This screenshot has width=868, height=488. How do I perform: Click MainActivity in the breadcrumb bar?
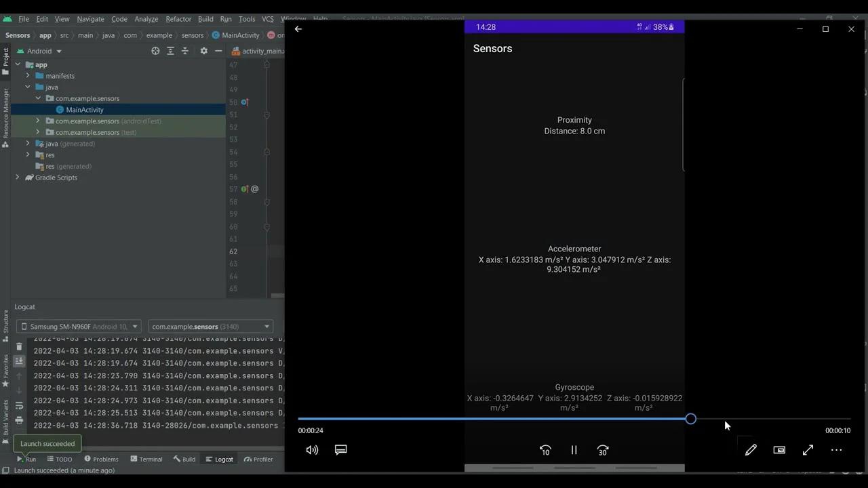(x=240, y=35)
